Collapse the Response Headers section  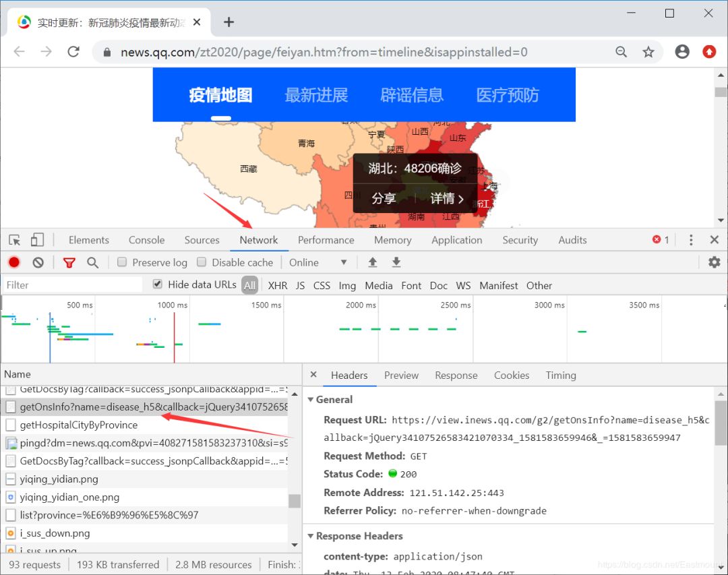[310, 536]
